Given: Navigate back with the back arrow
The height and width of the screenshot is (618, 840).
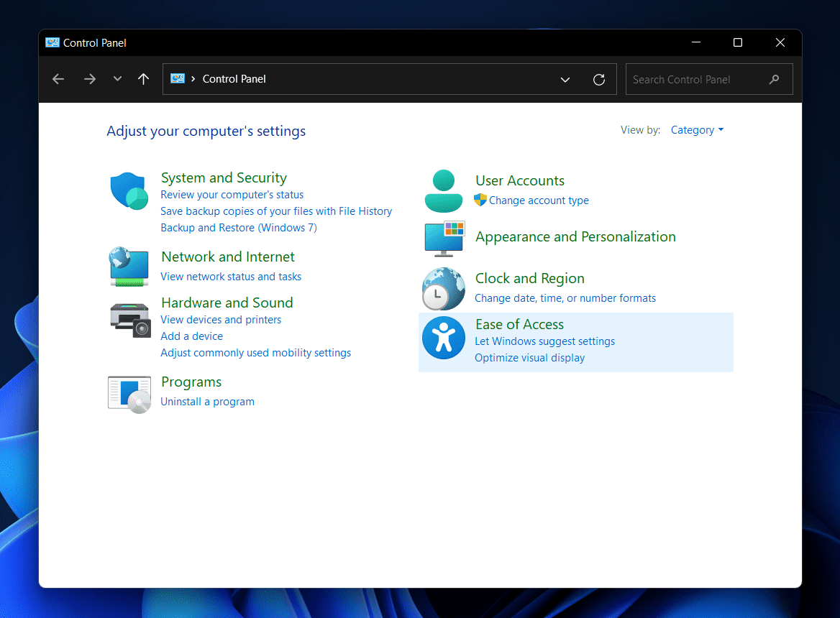Looking at the screenshot, I should (x=58, y=79).
